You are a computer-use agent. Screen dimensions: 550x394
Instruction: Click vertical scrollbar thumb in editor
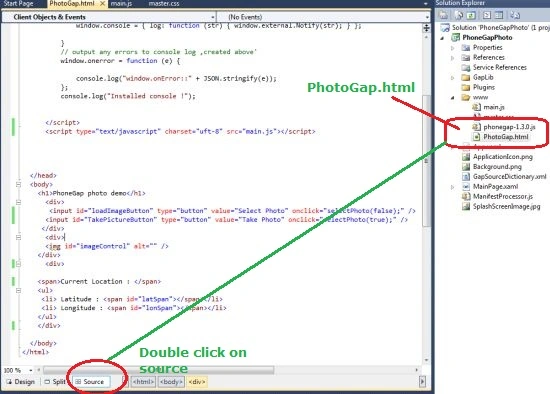tap(426, 160)
